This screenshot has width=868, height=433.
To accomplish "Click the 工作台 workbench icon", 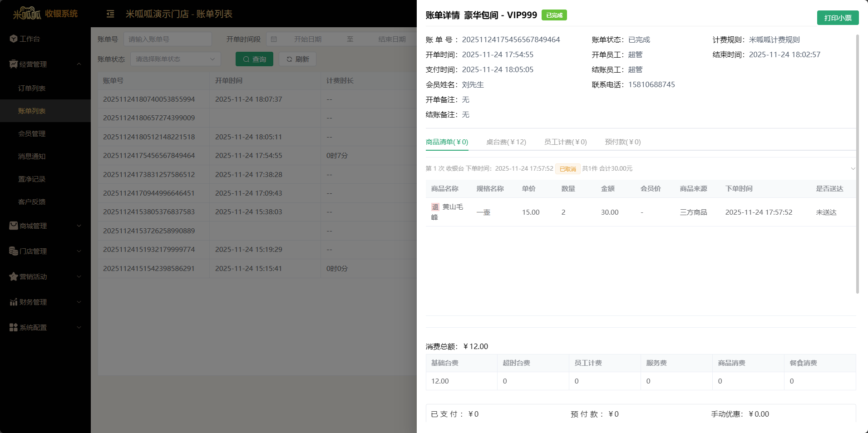I will click(14, 39).
